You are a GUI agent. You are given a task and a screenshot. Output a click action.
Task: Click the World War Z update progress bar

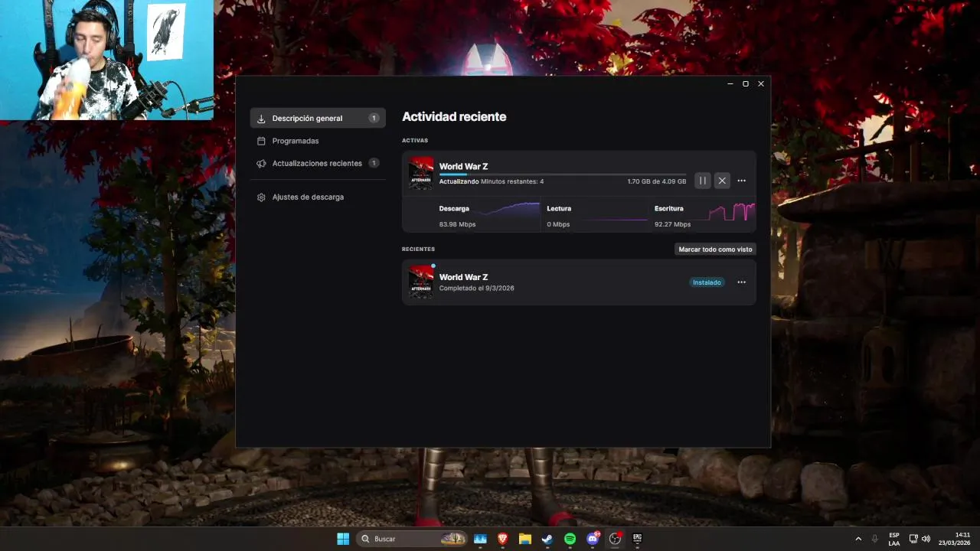tap(563, 174)
